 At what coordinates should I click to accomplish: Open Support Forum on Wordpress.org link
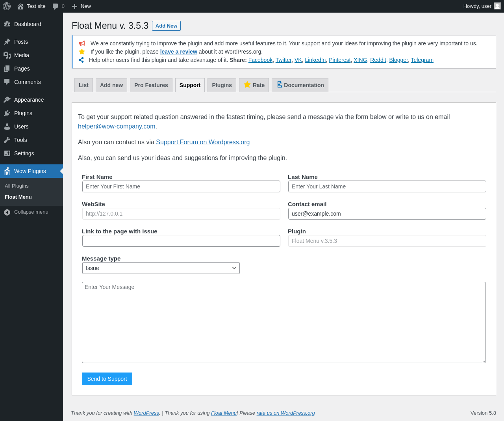point(203,142)
